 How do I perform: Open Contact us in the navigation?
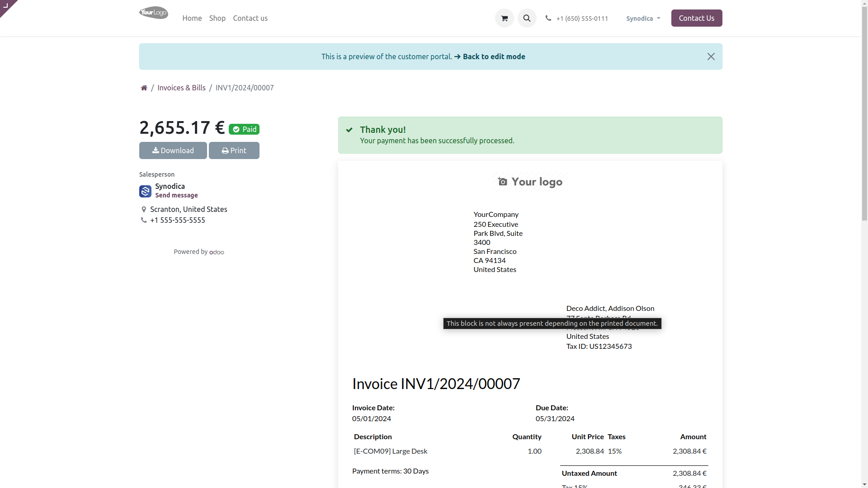(250, 18)
